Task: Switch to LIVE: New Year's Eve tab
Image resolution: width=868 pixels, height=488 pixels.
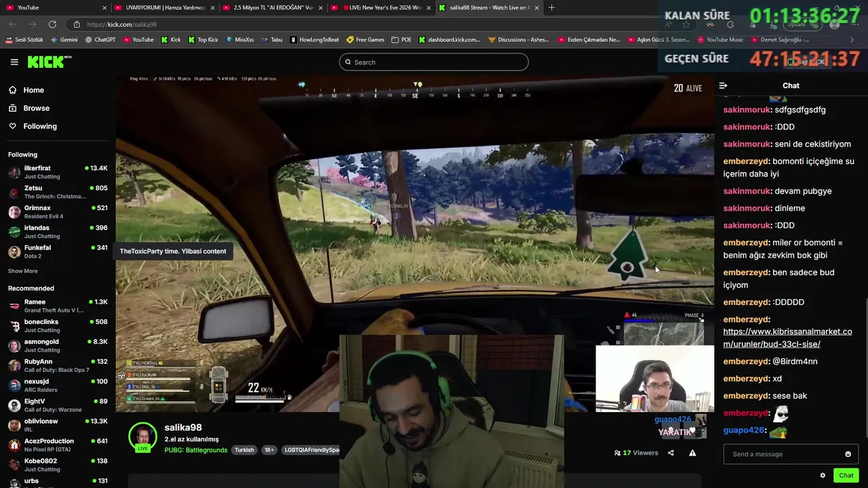Action: (x=381, y=7)
